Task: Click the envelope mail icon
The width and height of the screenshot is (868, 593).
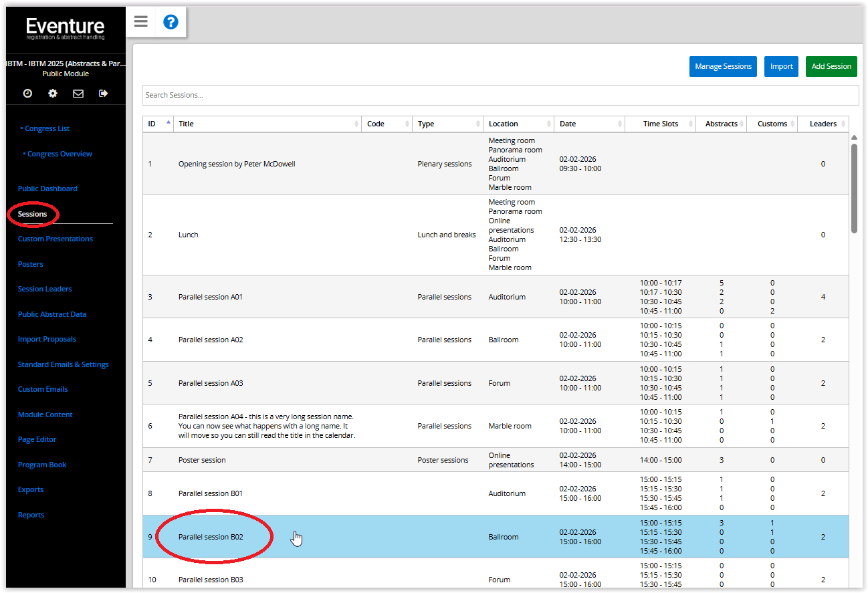Action: click(78, 94)
